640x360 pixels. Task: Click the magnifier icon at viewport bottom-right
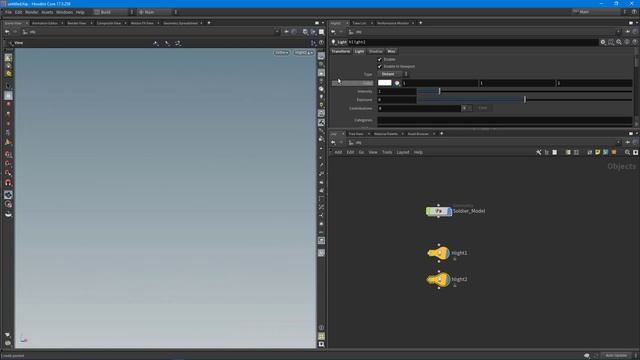coord(322,344)
